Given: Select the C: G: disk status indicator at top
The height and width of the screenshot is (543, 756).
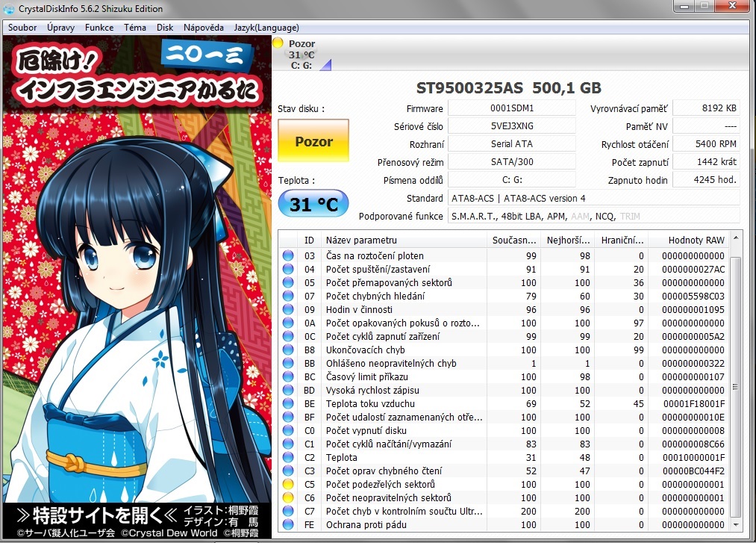Looking at the screenshot, I should point(302,54).
